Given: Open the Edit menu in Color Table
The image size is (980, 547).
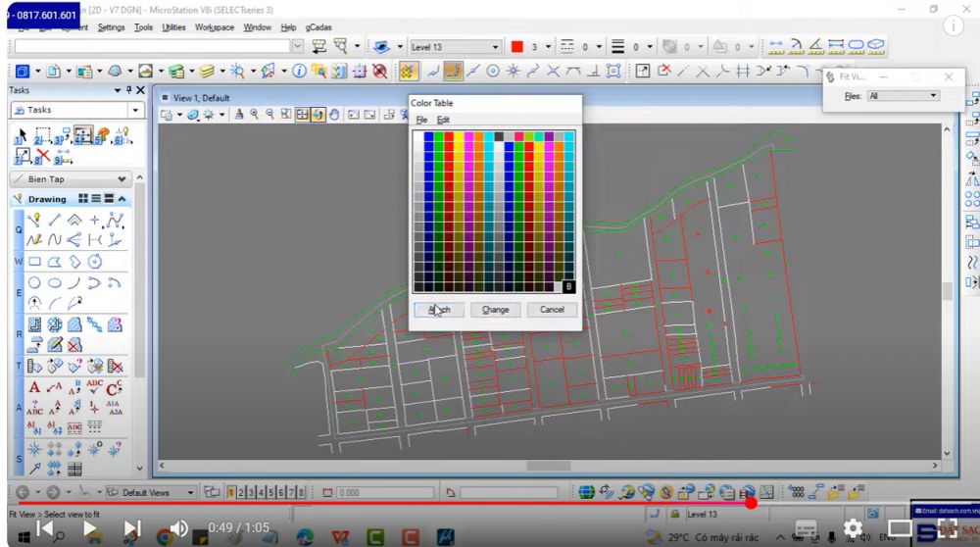Looking at the screenshot, I should 443,119.
